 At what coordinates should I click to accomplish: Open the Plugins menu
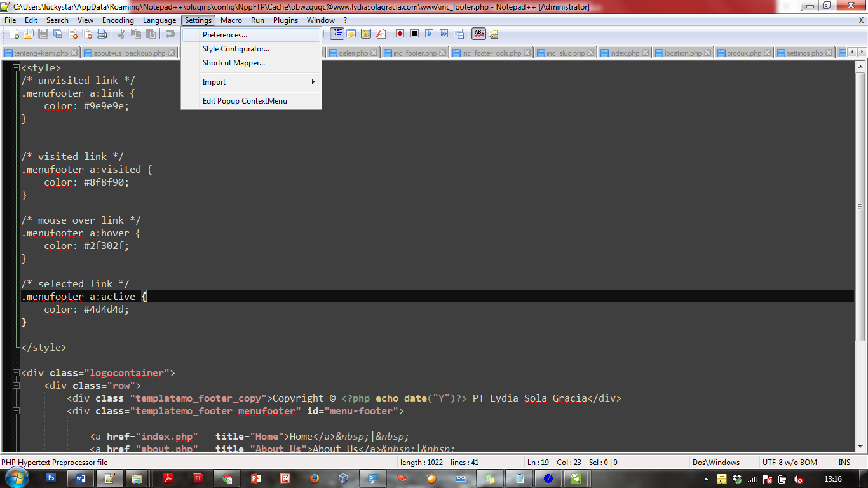tap(286, 20)
